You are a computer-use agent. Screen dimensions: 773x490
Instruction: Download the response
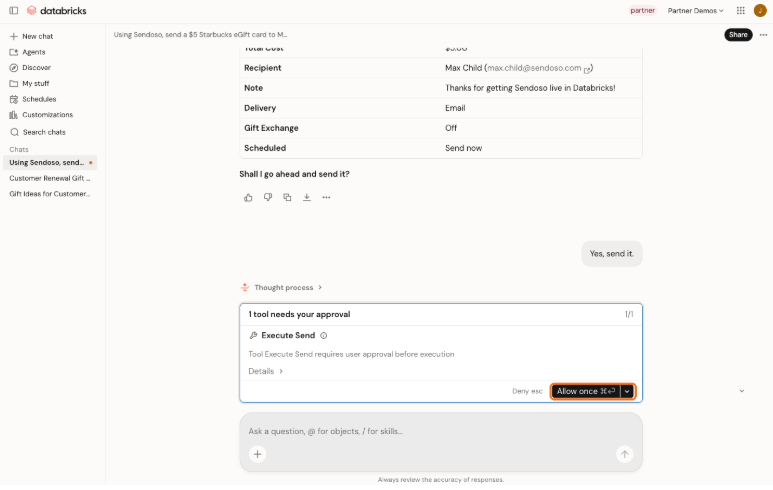click(307, 198)
